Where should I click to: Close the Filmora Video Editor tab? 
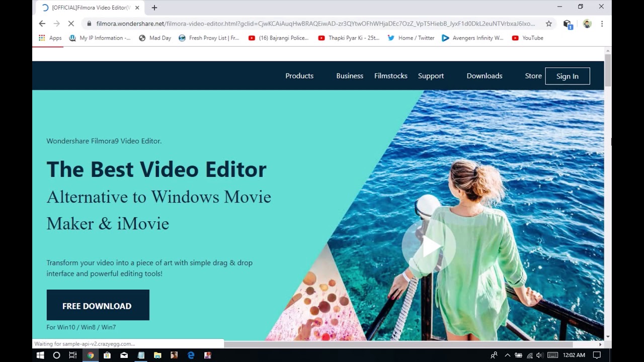point(137,8)
